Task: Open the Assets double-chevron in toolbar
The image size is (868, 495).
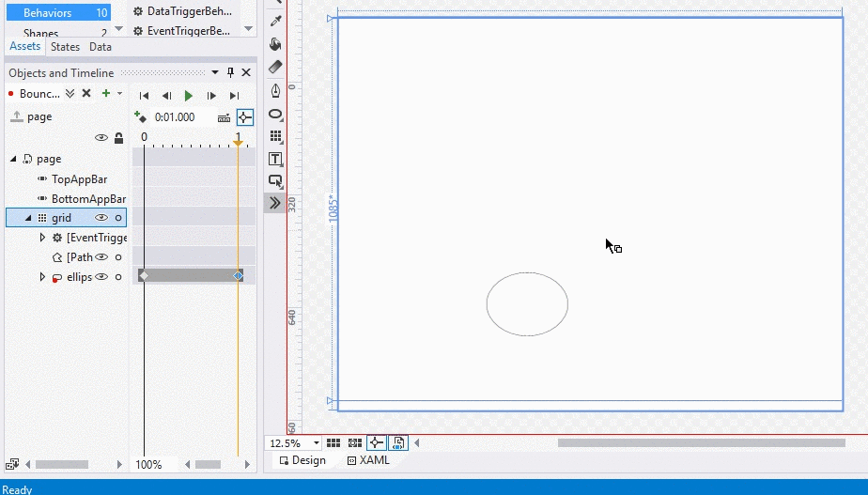Action: [275, 203]
